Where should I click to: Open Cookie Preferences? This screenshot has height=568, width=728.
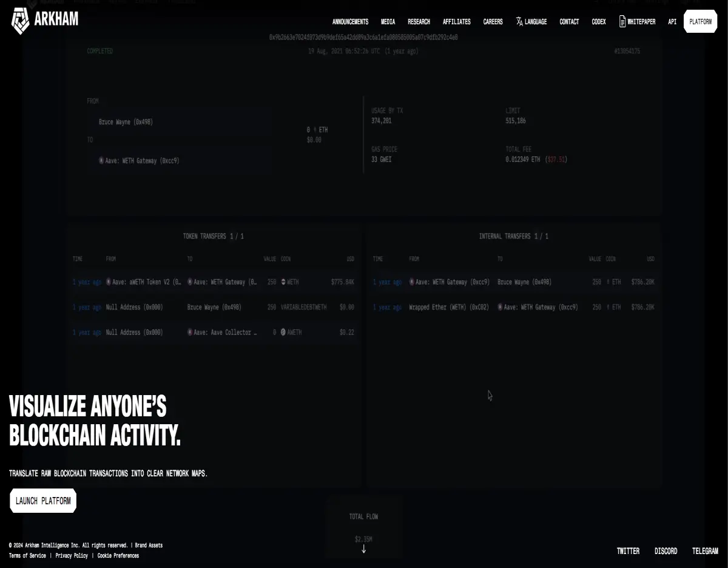pos(118,556)
